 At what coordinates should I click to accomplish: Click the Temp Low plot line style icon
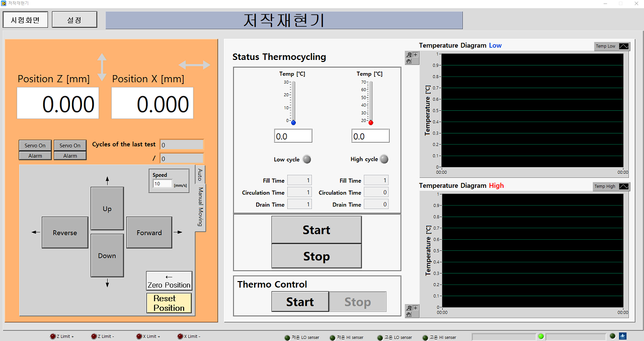[x=623, y=46]
